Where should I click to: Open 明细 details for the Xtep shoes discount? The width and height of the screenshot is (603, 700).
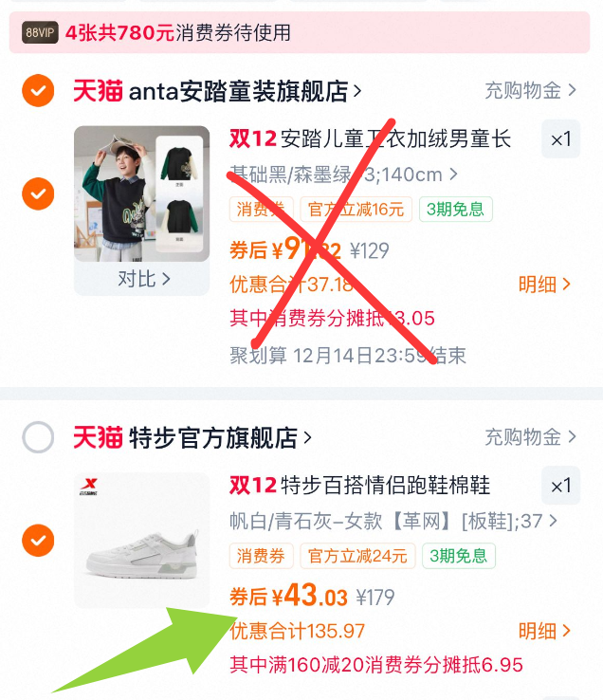pos(544,631)
